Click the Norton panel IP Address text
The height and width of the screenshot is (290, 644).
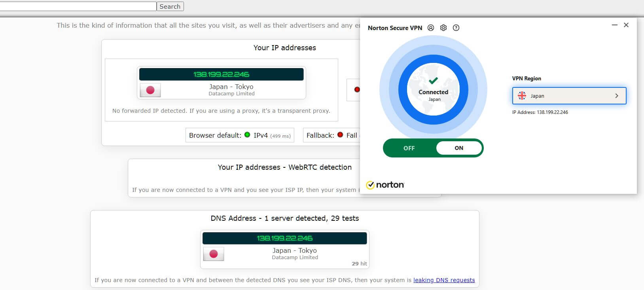click(x=540, y=112)
